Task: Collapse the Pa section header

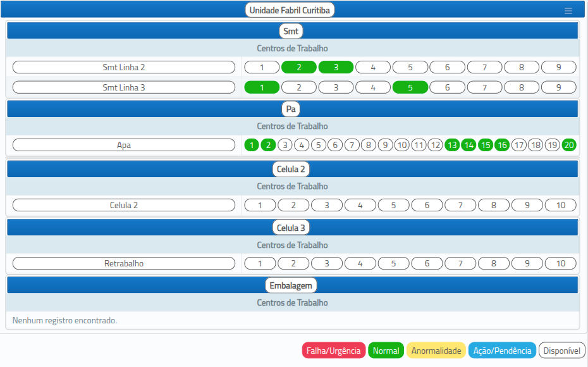Action: click(291, 109)
